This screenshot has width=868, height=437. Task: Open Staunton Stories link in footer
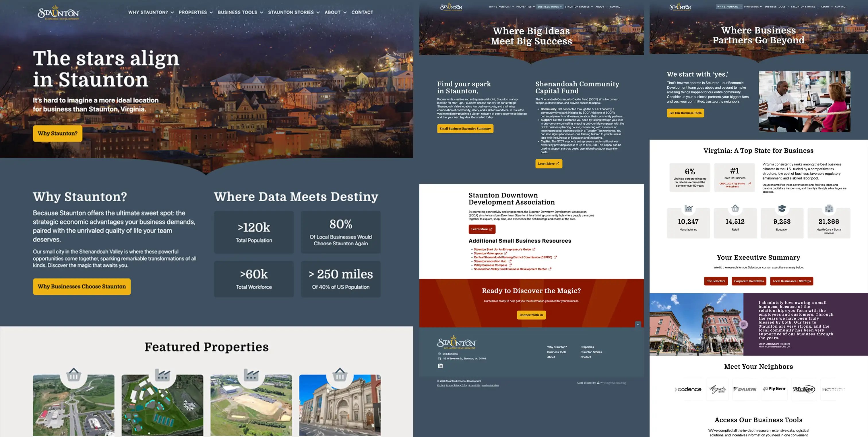(591, 352)
